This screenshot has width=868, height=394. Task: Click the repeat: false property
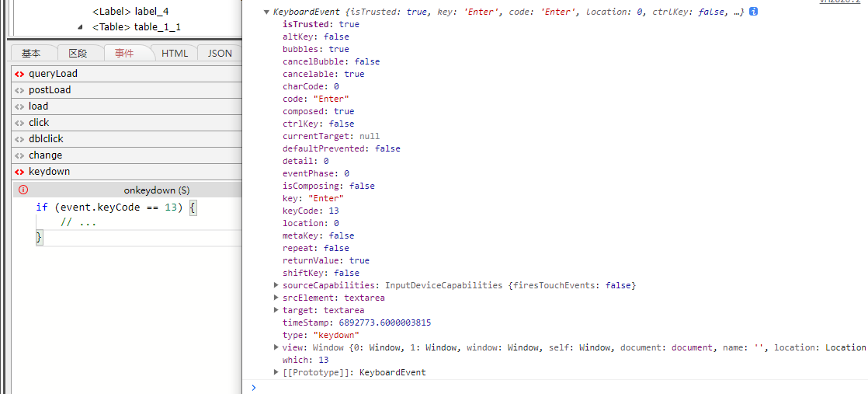[x=315, y=248]
